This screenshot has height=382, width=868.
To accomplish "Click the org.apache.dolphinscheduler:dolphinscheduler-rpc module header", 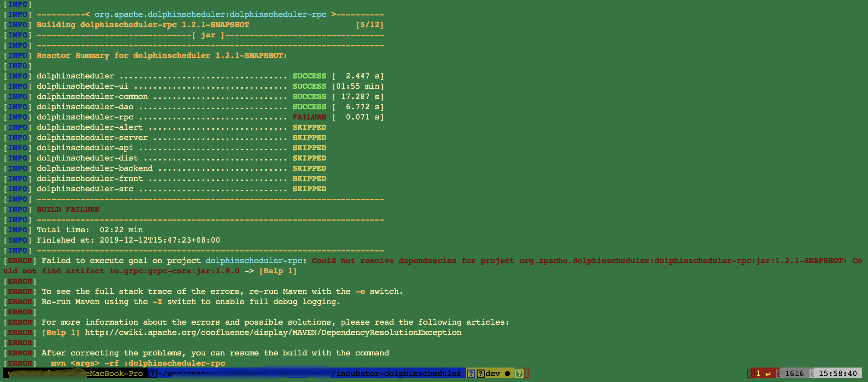I will point(210,14).
